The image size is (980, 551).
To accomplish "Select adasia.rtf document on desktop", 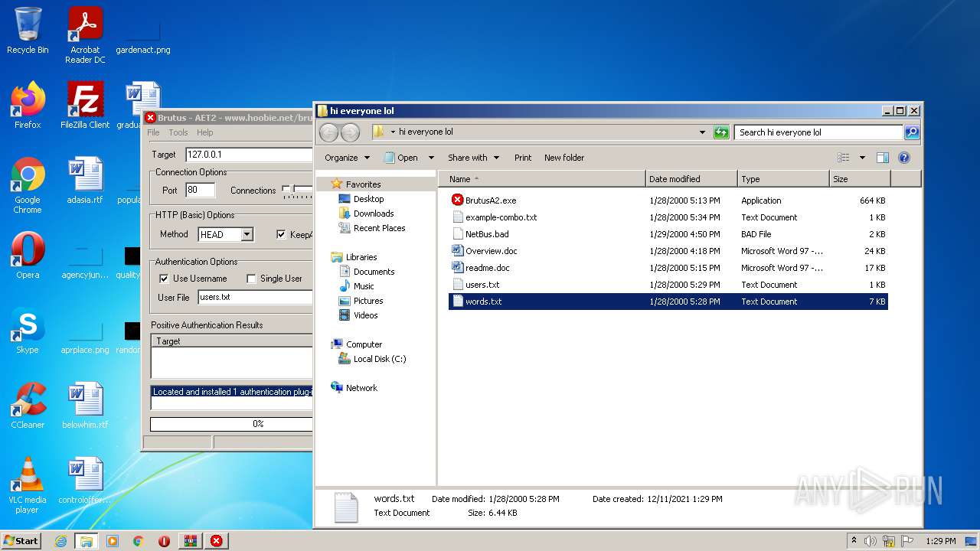I will [85, 181].
